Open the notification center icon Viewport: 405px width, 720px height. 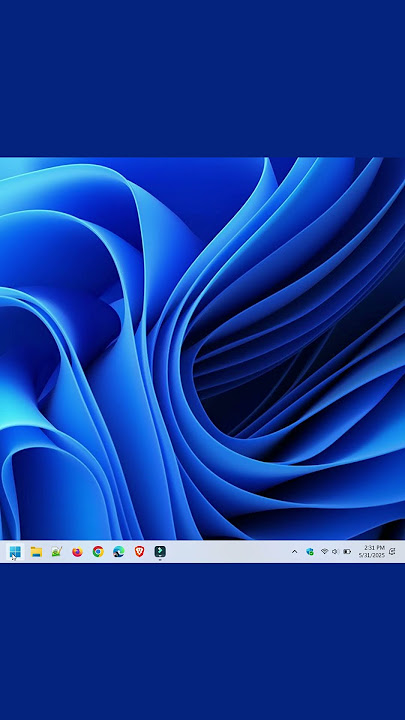coord(392,551)
